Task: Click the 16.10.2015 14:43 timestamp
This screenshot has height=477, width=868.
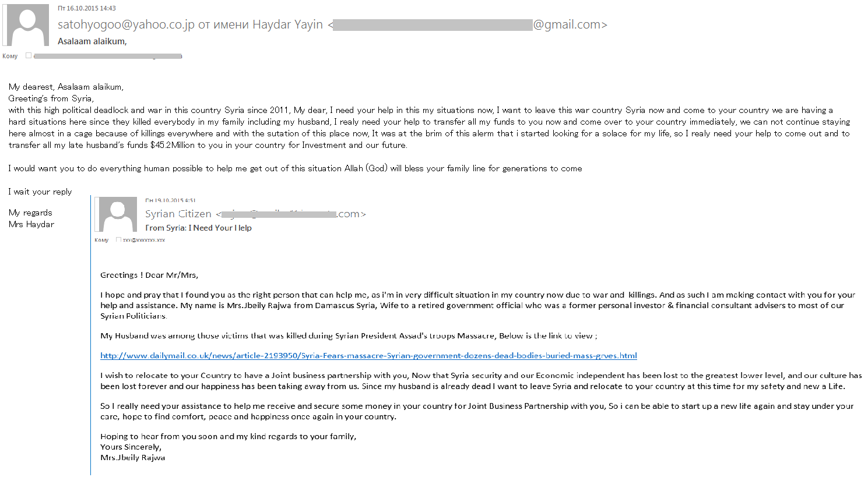Action: click(87, 9)
